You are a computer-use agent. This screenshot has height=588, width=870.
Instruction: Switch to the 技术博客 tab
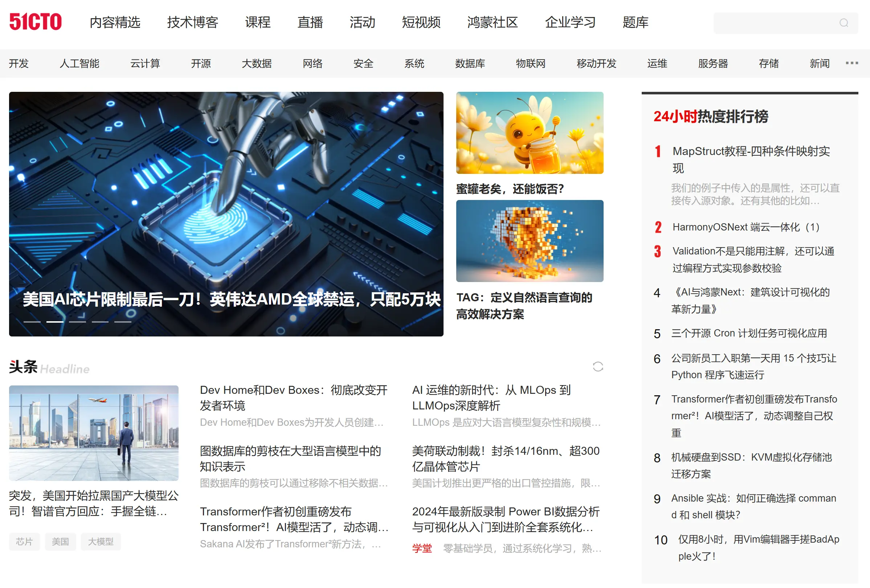(193, 23)
